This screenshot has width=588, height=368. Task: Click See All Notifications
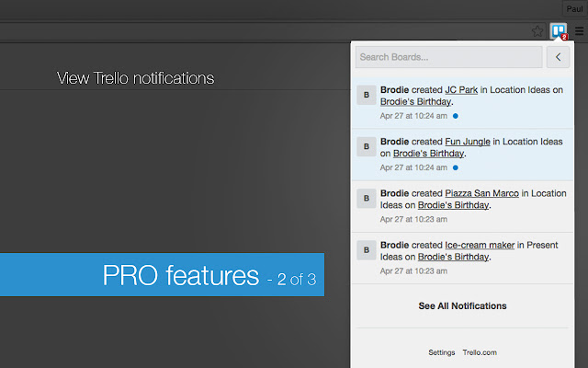462,305
